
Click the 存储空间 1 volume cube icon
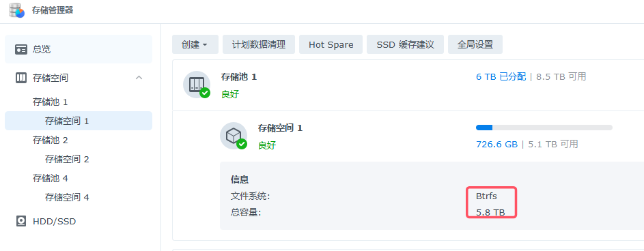coord(234,136)
